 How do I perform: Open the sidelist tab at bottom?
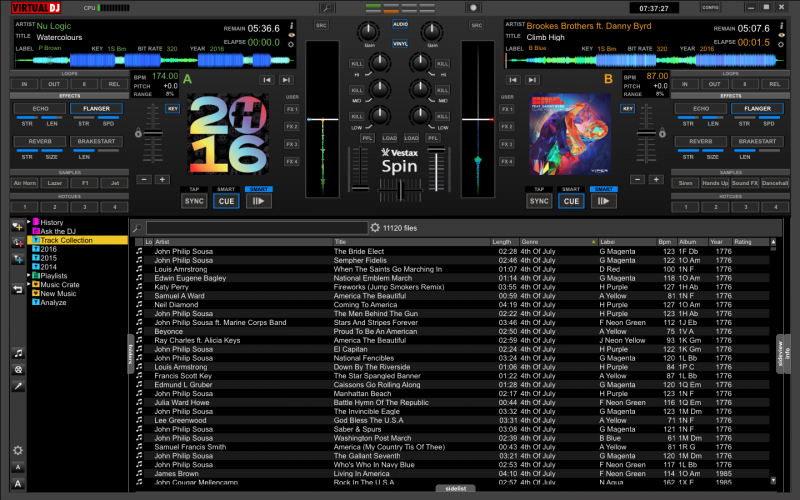pyautogui.click(x=456, y=488)
